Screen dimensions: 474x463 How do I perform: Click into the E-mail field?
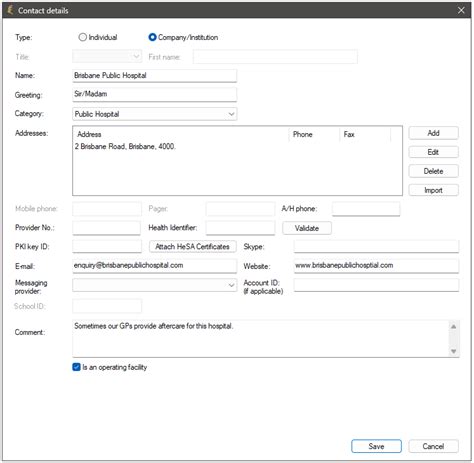pos(155,266)
